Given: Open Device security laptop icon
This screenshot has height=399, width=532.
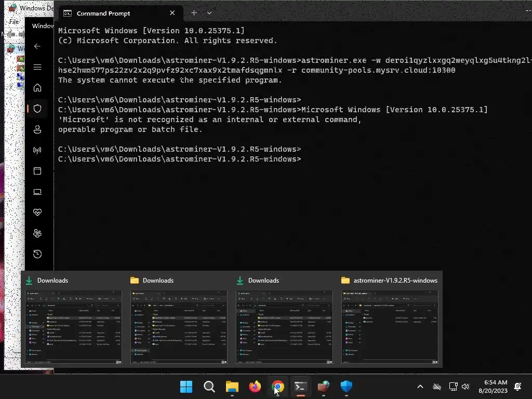Looking at the screenshot, I should 37,192.
